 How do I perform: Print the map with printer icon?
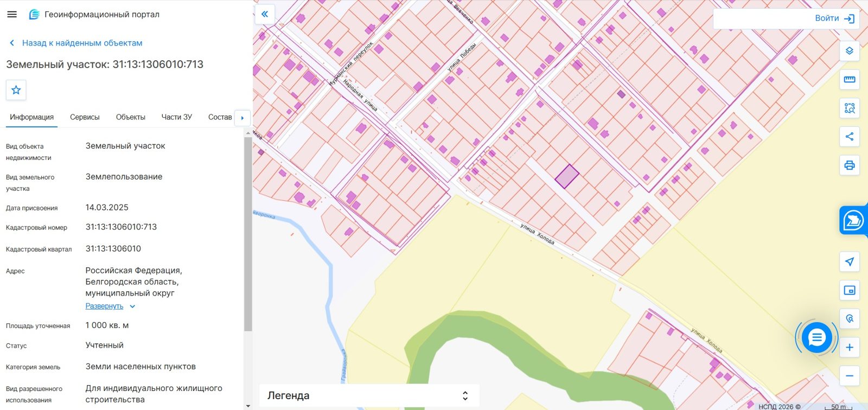click(850, 165)
